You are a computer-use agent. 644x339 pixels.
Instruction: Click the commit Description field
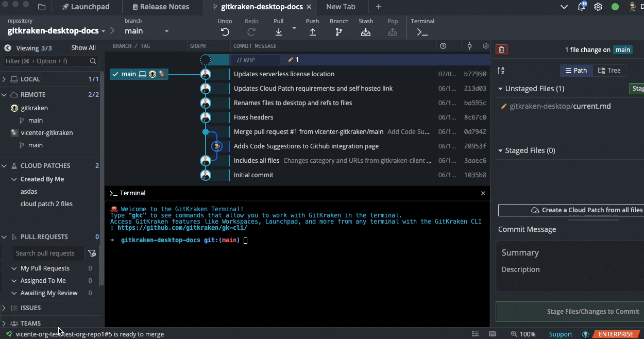click(x=570, y=269)
